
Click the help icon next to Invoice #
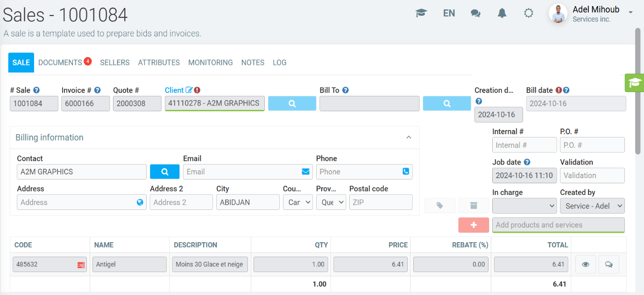click(98, 90)
